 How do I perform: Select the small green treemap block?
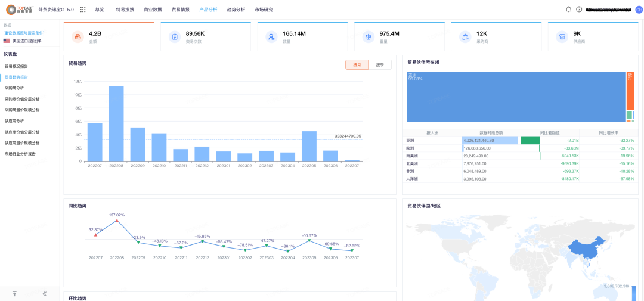629,115
